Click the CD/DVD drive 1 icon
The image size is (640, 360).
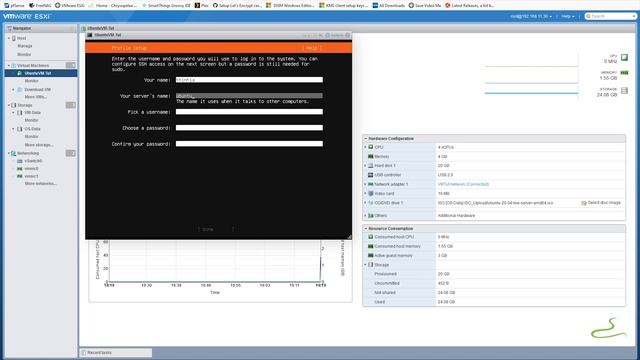point(371,203)
